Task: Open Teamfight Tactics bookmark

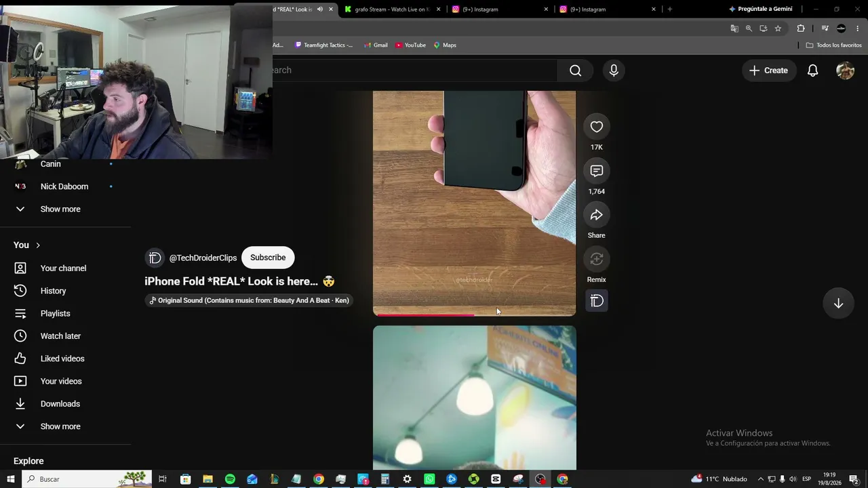Action: pyautogui.click(x=324, y=45)
